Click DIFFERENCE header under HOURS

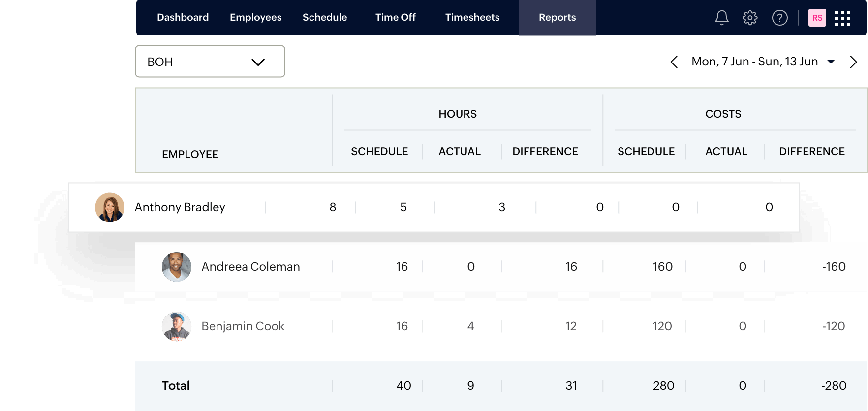coord(545,151)
